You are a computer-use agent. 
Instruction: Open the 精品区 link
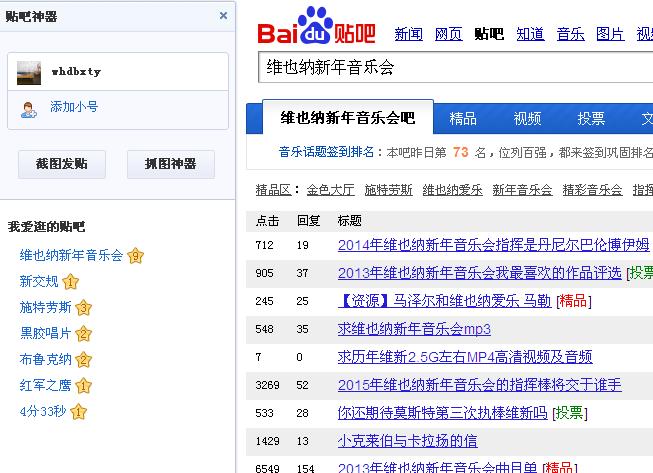[x=273, y=190]
